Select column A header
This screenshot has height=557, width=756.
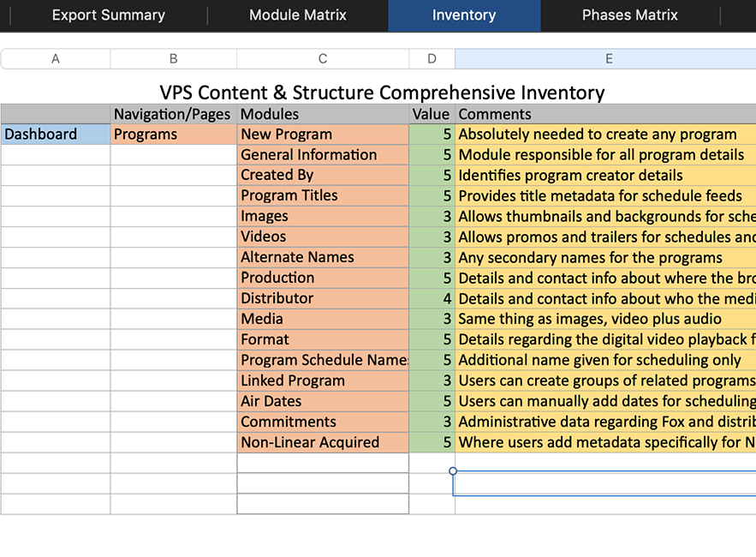[x=55, y=58]
